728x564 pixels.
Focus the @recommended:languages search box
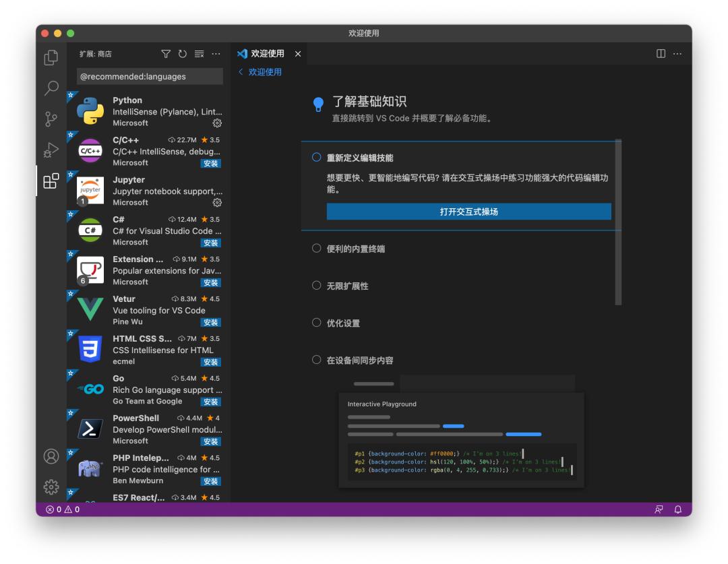click(x=150, y=77)
